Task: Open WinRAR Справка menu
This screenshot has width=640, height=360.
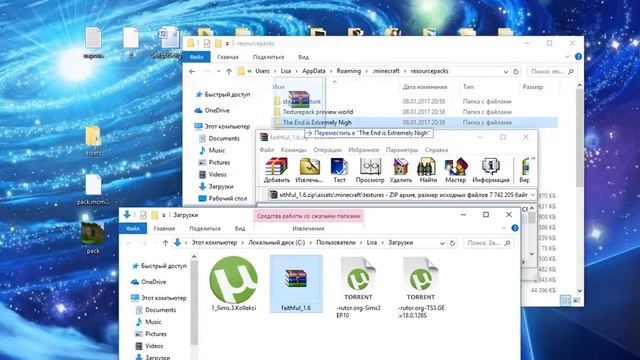Action: pos(436,150)
